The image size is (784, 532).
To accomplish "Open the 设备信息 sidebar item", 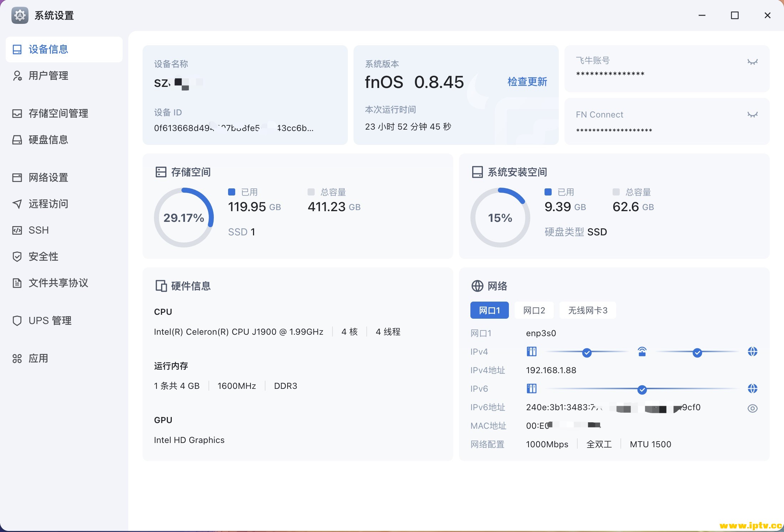I will [x=64, y=49].
